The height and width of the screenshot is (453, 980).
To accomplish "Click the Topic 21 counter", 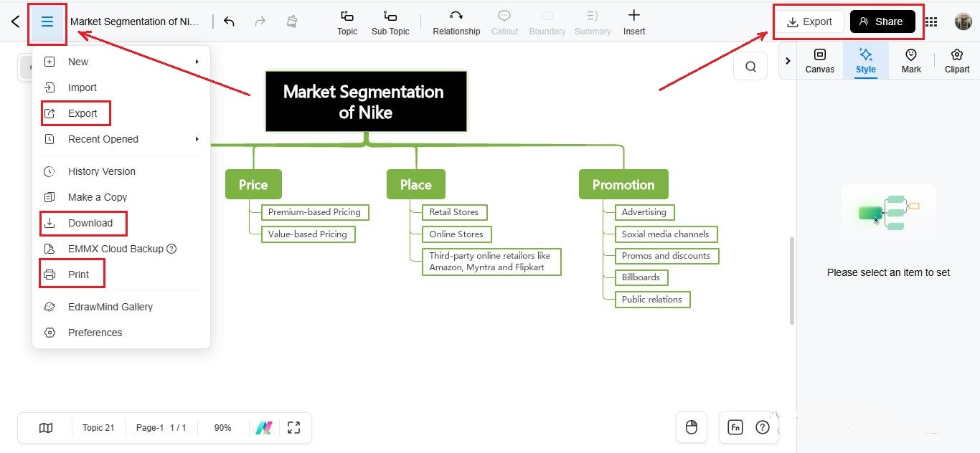I will pyautogui.click(x=98, y=428).
